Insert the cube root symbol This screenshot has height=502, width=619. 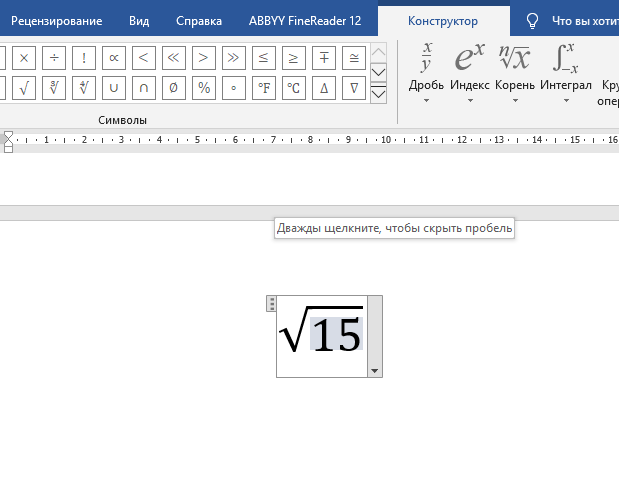tap(54, 88)
